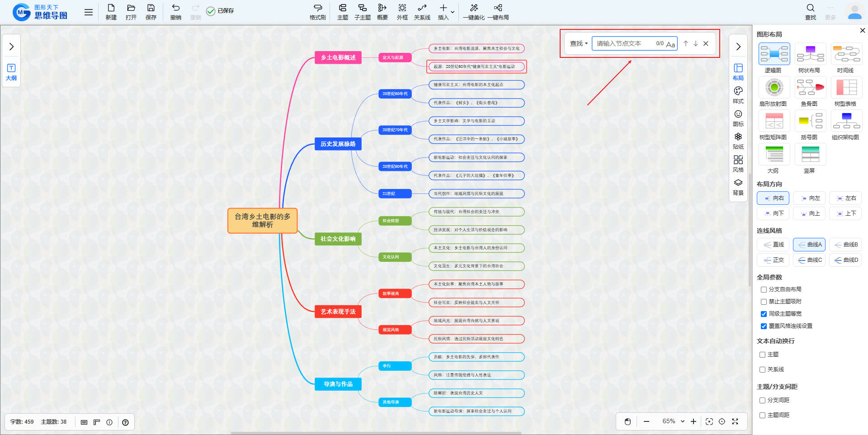Expand the 查找 search mode dropdown
The width and height of the screenshot is (868, 435).
click(x=579, y=43)
